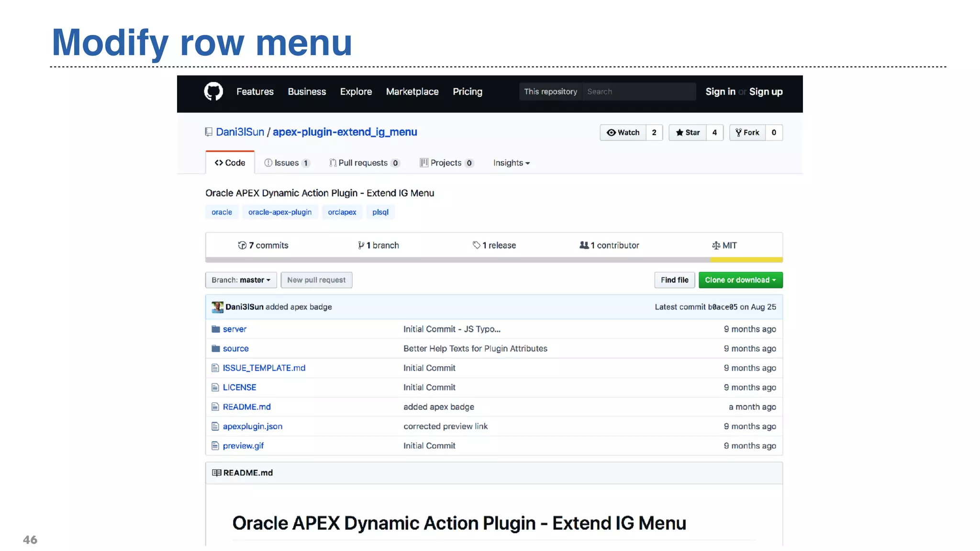
Task: Open apex-plugin-extend_ig_menu repository link
Action: (x=345, y=132)
